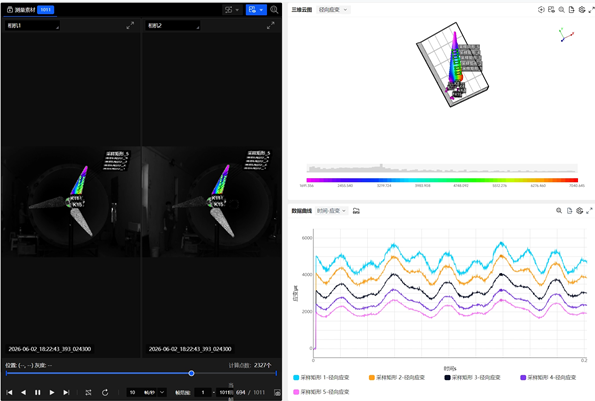Export the 3D cloud map file
This screenshot has width=595, height=401.
pyautogui.click(x=571, y=10)
